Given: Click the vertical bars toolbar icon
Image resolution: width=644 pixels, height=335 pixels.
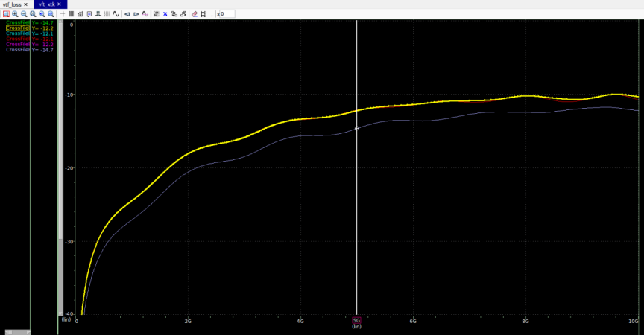Looking at the screenshot, I should click(71, 14).
